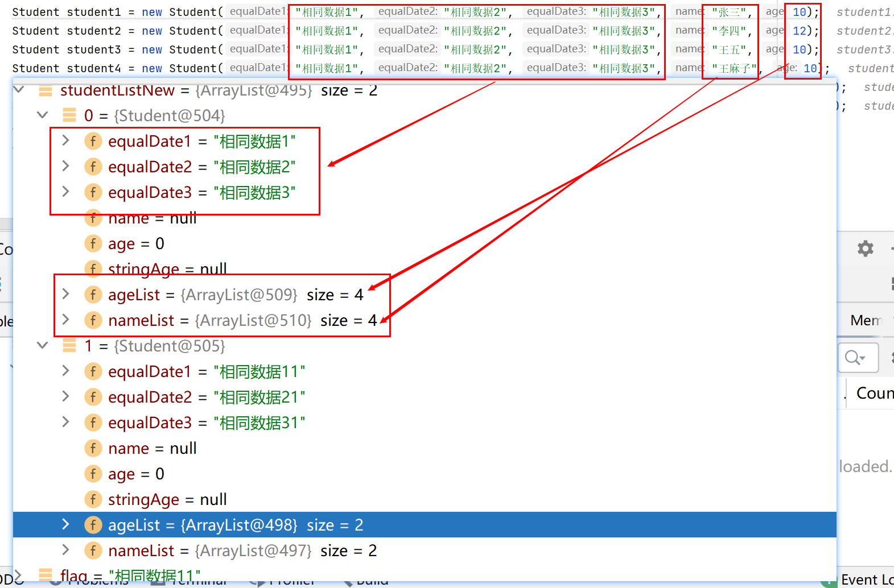894x588 pixels.
Task: Open the Event Log tool window
Action: tap(867, 579)
